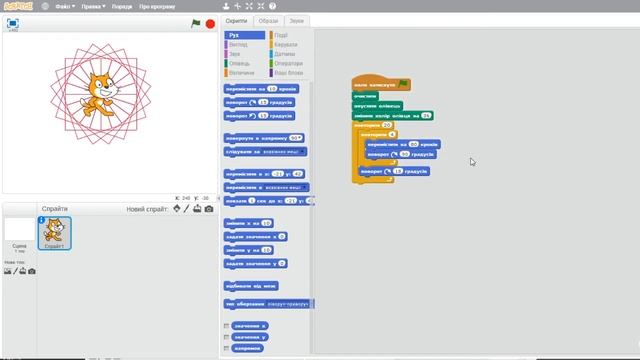Toggle the 'значення x' stage monitor checkbox
Image resolution: width=640 pixels, height=360 pixels.
227,326
